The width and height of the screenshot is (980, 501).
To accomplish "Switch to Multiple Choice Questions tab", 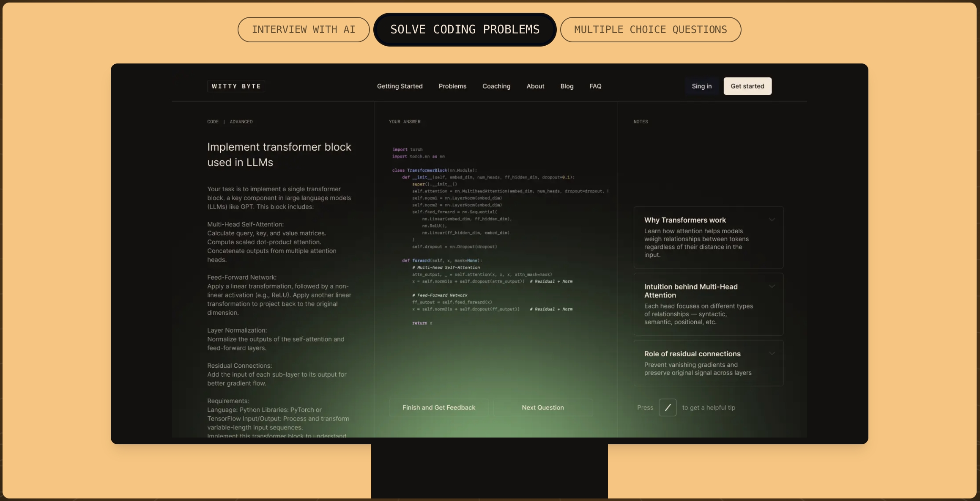I will [x=651, y=29].
